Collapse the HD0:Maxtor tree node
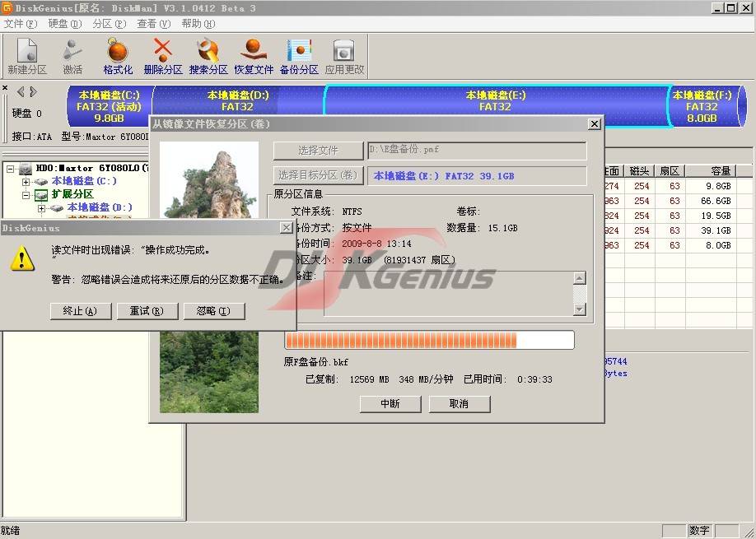 [10, 169]
